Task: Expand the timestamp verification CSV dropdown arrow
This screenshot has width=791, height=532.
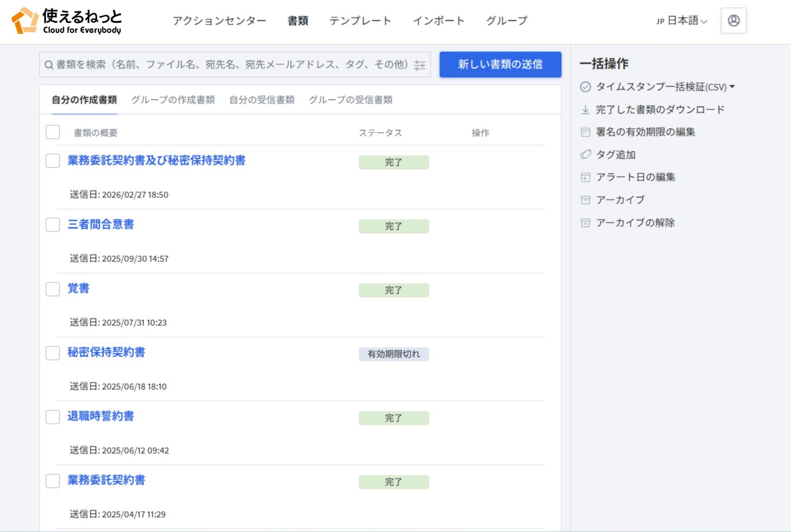Action: tap(732, 87)
